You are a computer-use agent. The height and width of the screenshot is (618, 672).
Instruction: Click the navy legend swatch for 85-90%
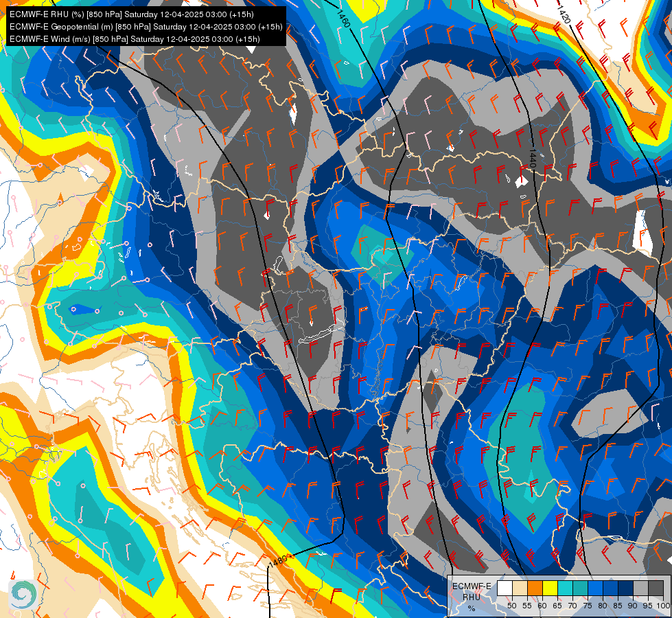[x=626, y=588]
